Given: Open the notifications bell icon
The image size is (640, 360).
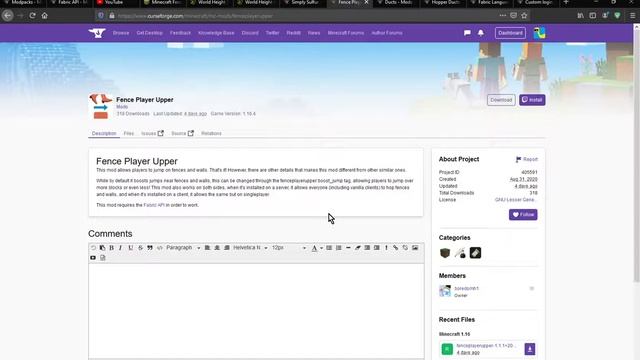Looking at the screenshot, I should [481, 33].
